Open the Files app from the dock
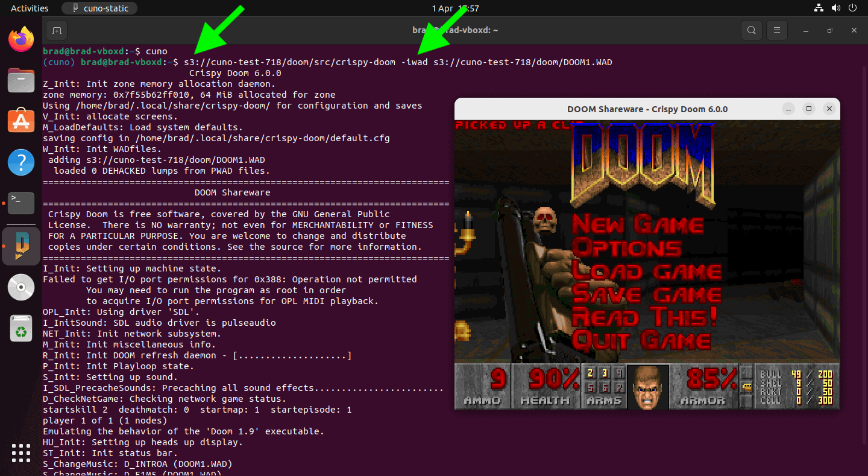 [x=21, y=79]
